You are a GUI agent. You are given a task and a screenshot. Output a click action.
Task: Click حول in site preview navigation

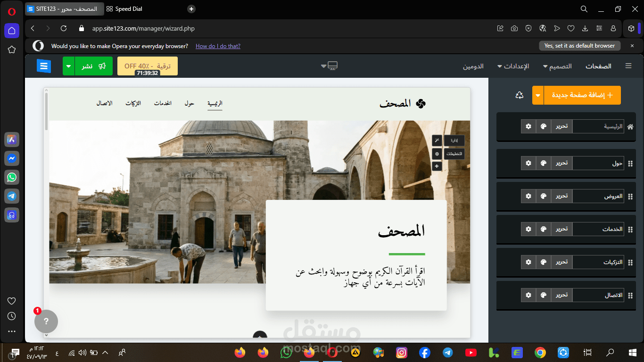coord(189,103)
